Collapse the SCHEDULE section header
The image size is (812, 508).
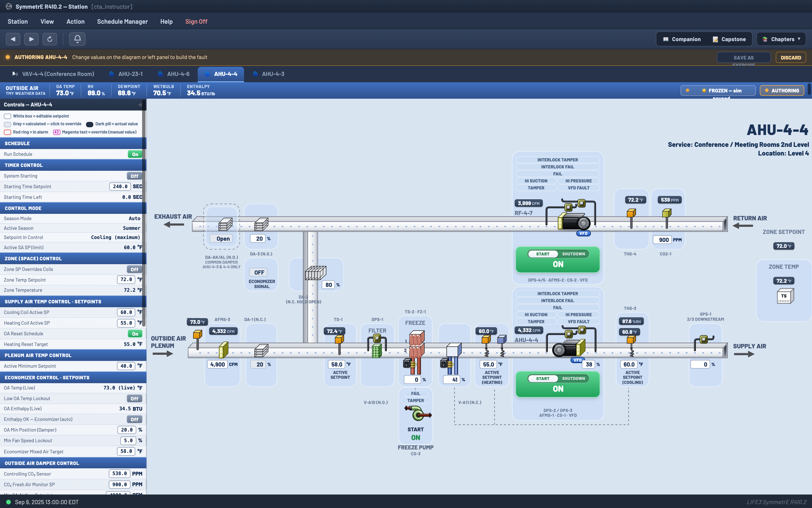(x=73, y=143)
